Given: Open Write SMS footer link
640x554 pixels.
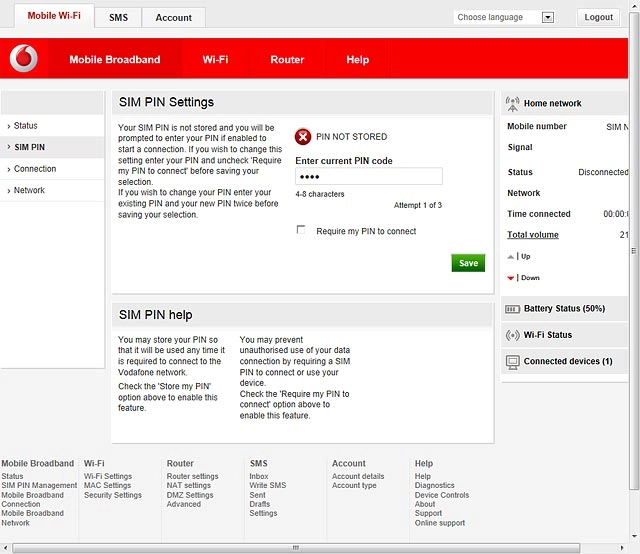Looking at the screenshot, I should click(268, 485).
